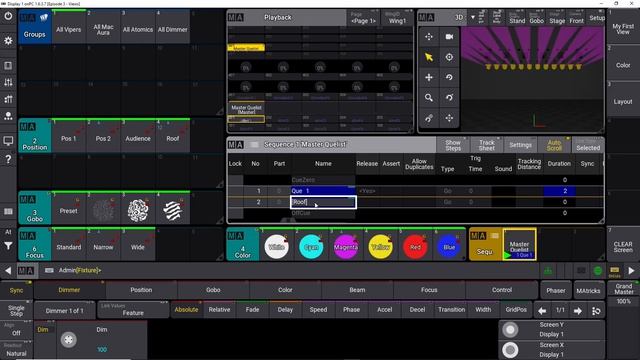The image size is (640, 360).
Task: Open the settings gear menu
Action: 8,40
